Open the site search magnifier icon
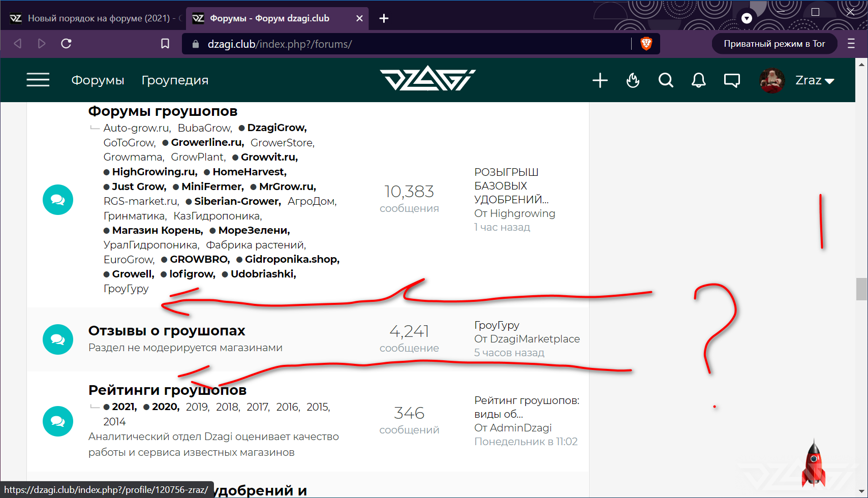868x498 pixels. pyautogui.click(x=666, y=80)
